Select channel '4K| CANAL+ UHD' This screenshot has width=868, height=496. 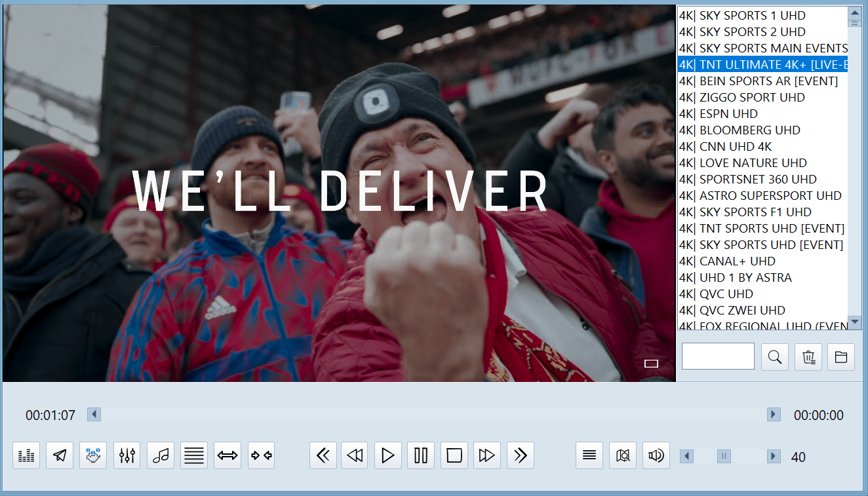click(762, 261)
